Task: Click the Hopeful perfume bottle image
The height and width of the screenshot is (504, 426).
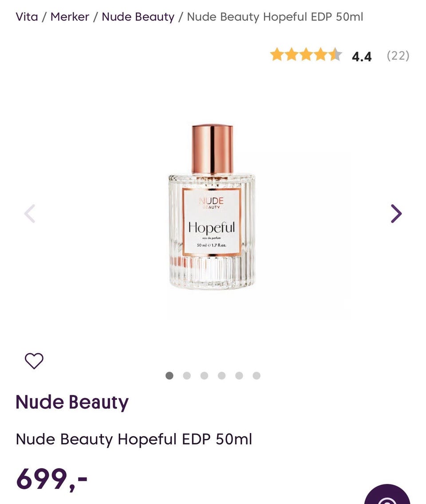Action: point(212,207)
